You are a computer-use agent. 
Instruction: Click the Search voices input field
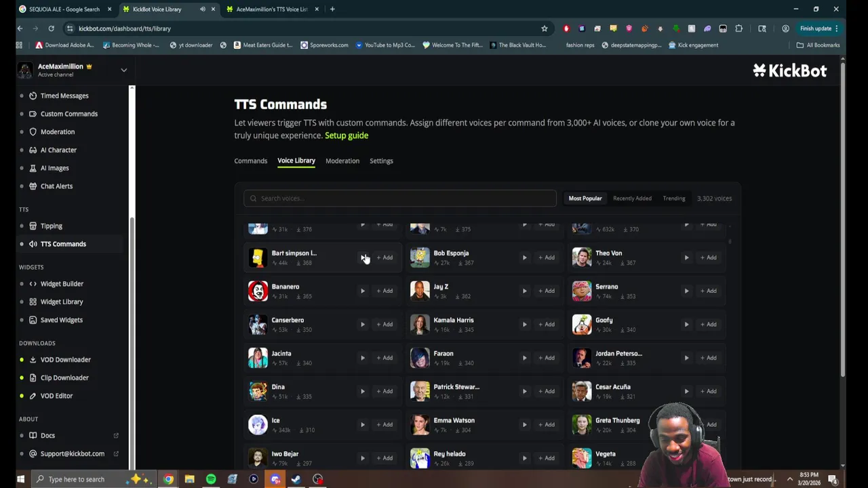(400, 199)
